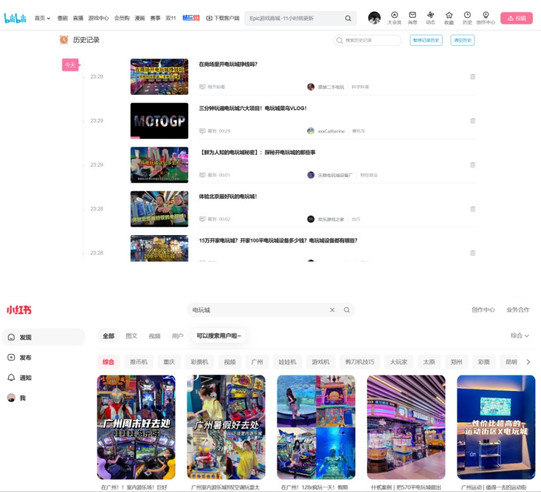541x492 pixels.
Task: Click the 搜索历史记录 history search field
Action: click(x=367, y=40)
